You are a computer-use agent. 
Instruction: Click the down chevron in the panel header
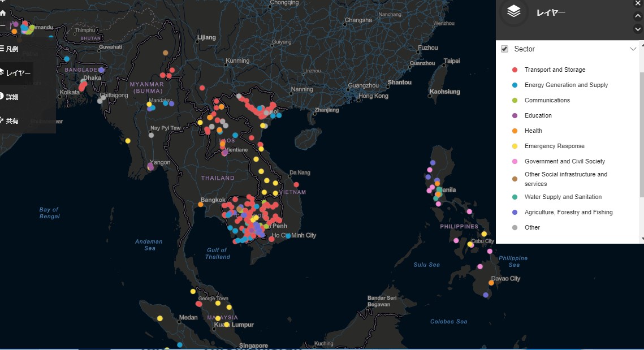tap(638, 29)
